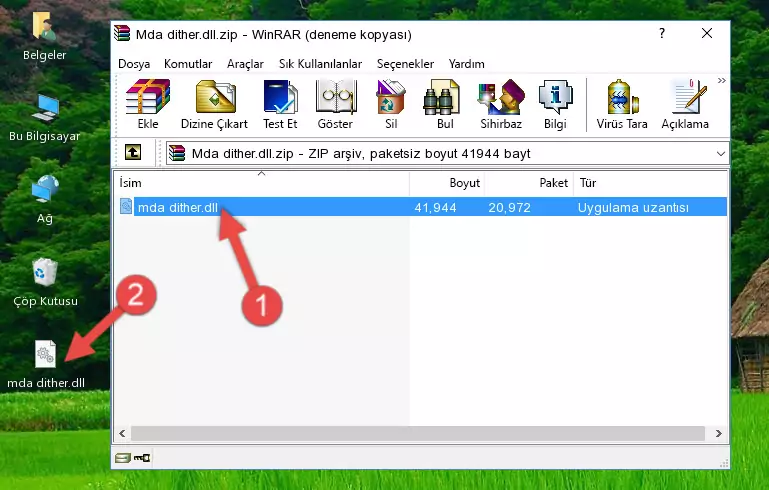Click the WinRAR title bar icon
This screenshot has width=769, height=490.
point(122,33)
